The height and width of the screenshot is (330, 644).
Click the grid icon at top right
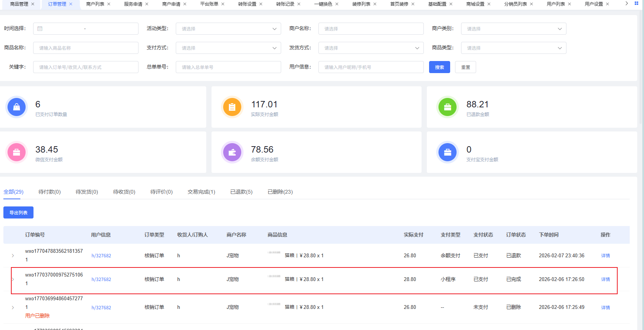click(636, 3)
